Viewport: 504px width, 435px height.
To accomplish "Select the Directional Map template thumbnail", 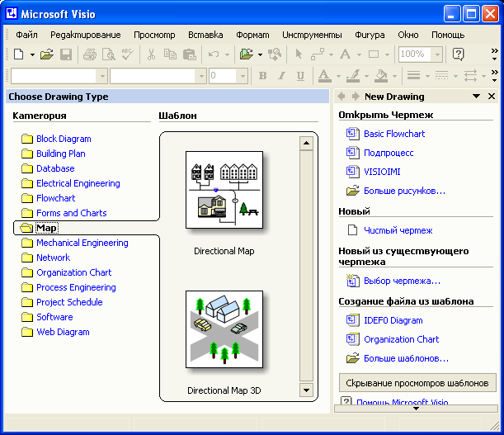I will pos(224,190).
